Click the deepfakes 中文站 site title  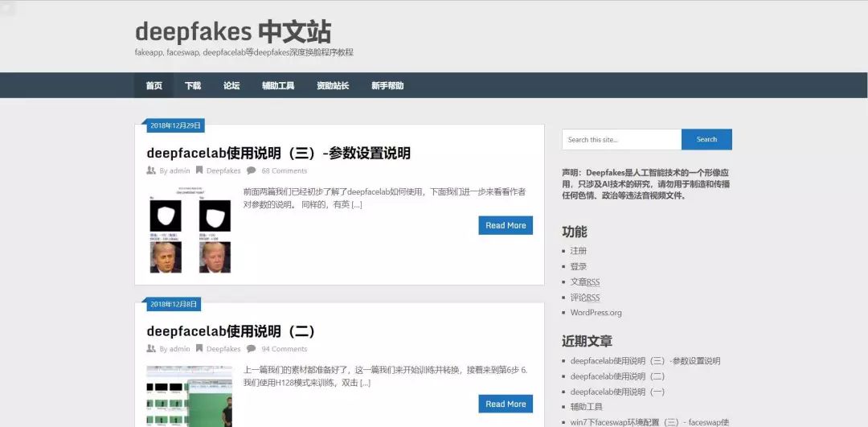click(x=233, y=31)
